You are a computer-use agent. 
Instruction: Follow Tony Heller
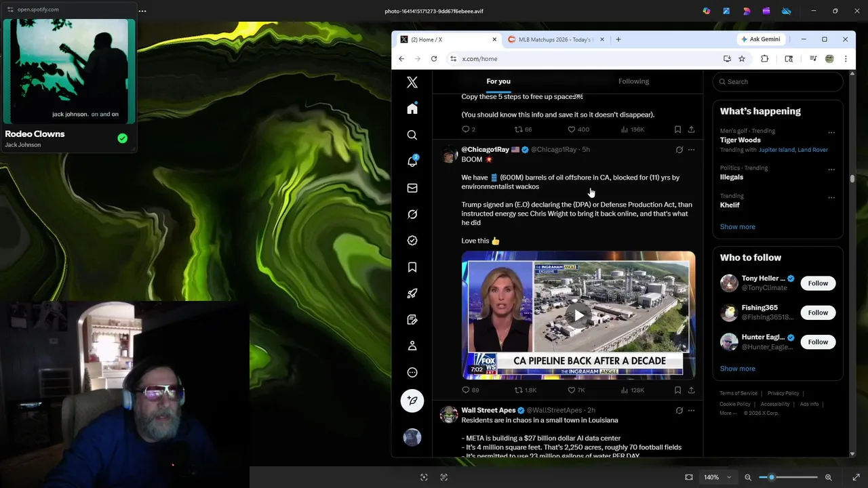point(818,283)
